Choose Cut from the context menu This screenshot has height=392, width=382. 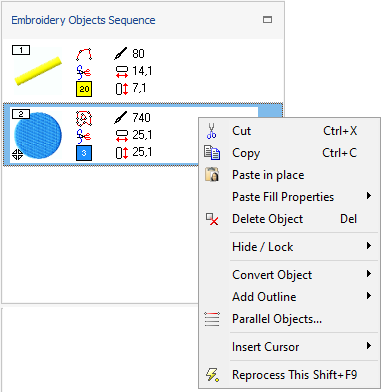coord(289,131)
